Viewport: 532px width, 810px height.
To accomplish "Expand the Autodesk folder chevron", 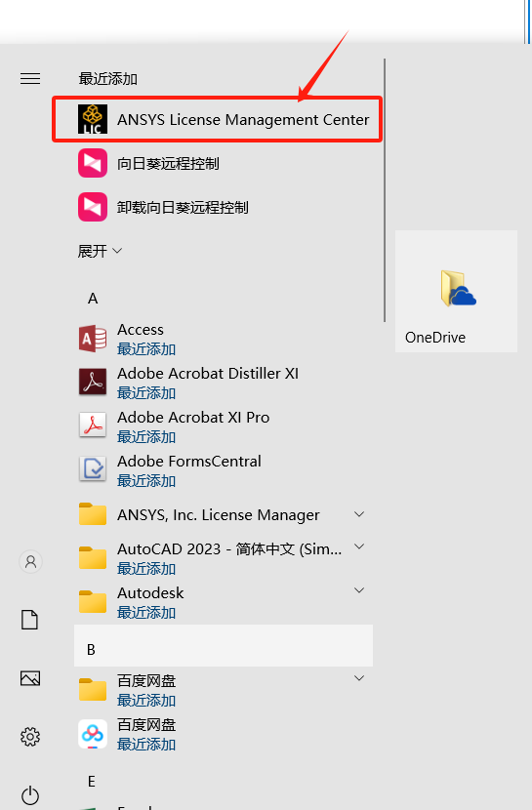I will tap(359, 590).
